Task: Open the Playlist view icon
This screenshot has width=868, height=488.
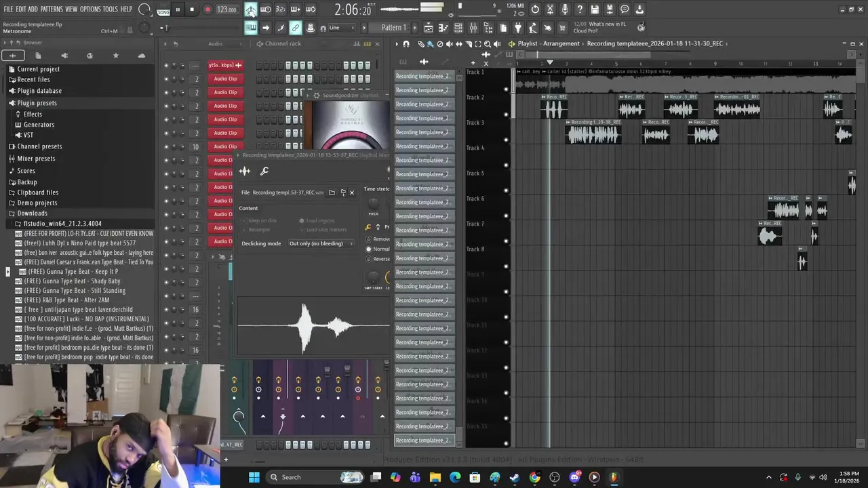Action: point(429,28)
